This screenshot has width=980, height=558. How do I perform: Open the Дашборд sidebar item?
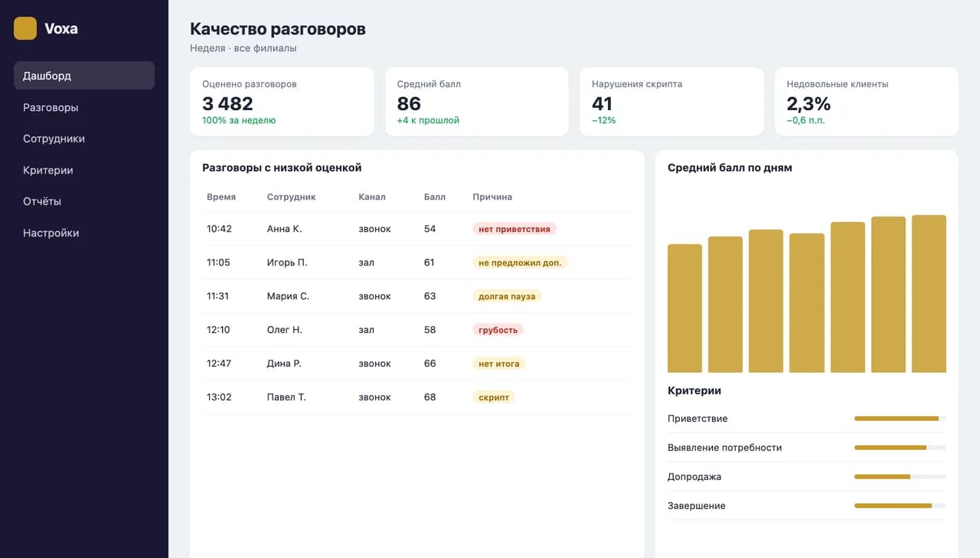pyautogui.click(x=84, y=76)
